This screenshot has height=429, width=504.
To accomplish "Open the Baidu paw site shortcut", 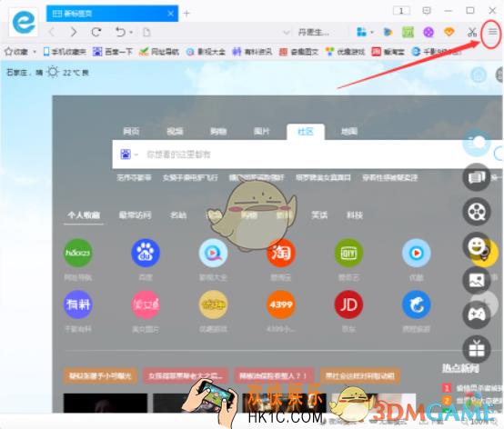I will [146, 253].
